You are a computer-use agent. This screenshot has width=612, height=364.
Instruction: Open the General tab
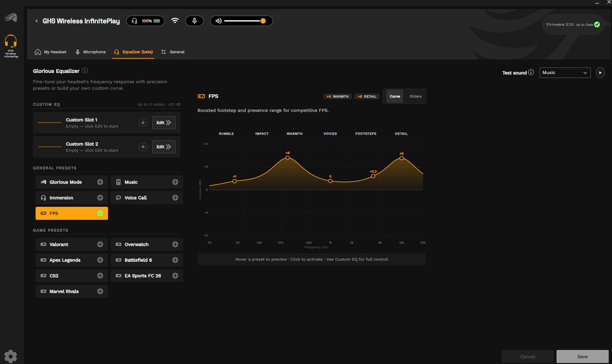(x=173, y=52)
